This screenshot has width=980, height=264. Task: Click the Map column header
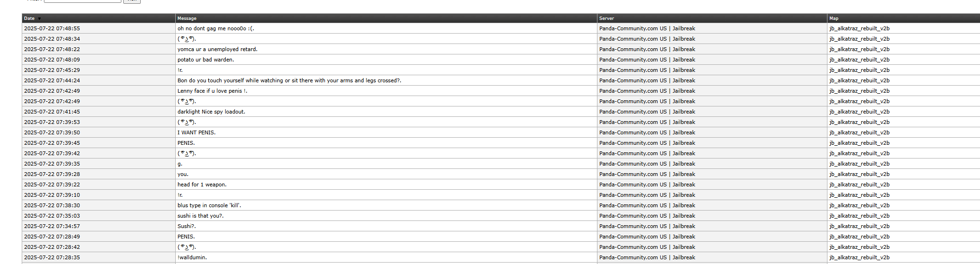(x=834, y=18)
